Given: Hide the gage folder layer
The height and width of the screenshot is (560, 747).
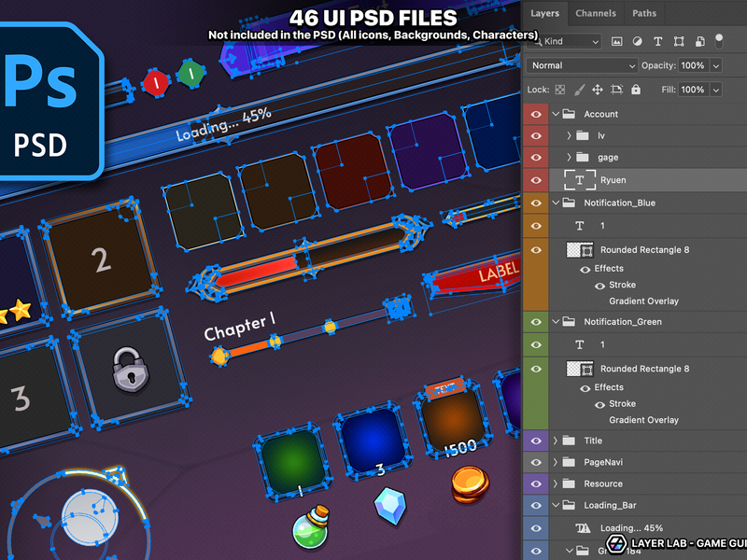Looking at the screenshot, I should tap(536, 158).
